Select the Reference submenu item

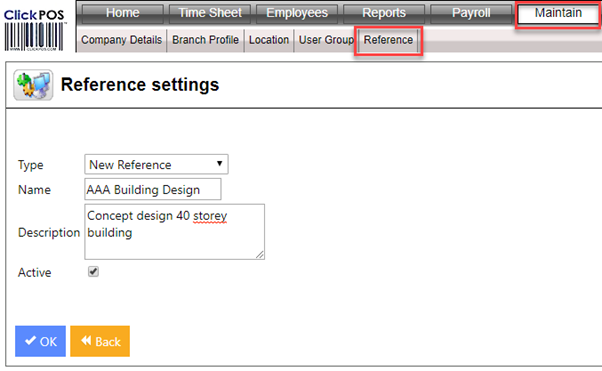[388, 40]
